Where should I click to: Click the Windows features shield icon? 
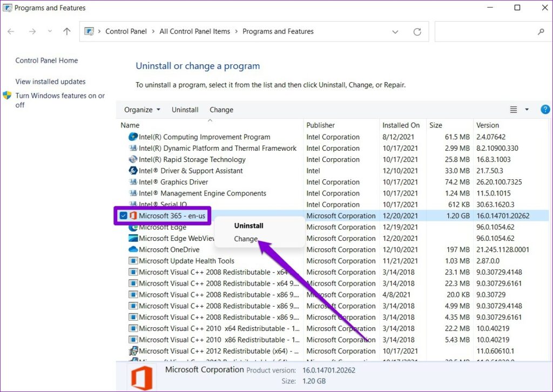click(7, 96)
